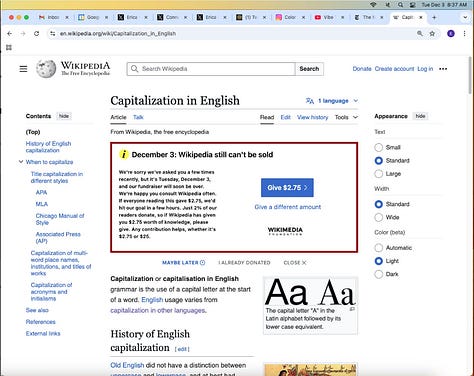
Task: Open macOS Wi-Fi menu
Action: [374, 5]
